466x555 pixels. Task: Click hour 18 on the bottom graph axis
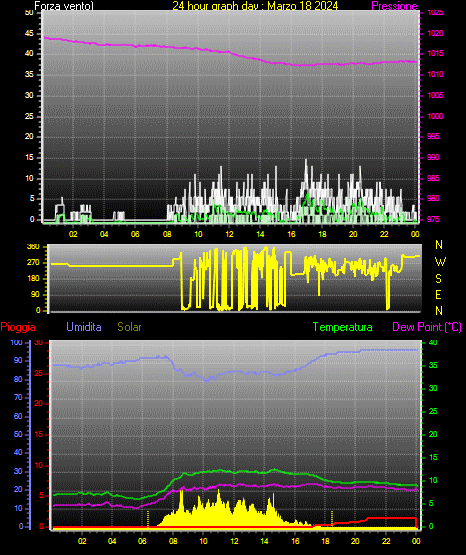tap(325, 541)
